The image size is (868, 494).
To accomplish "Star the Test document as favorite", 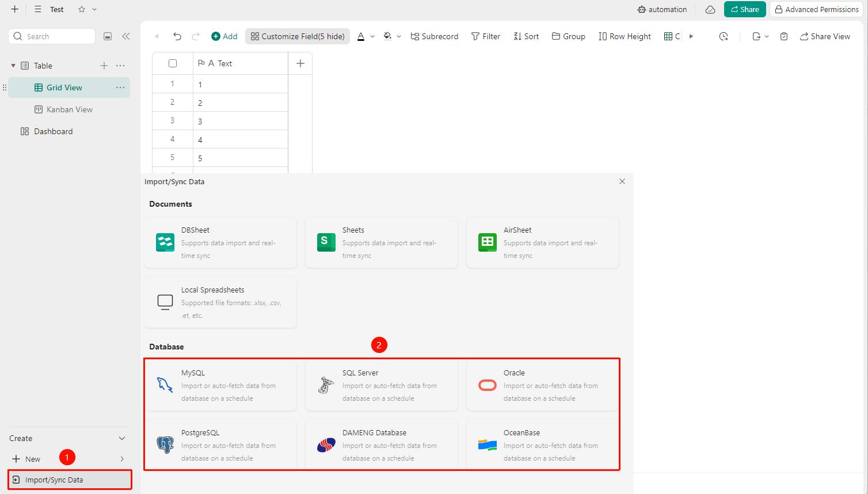I will 82,9.
